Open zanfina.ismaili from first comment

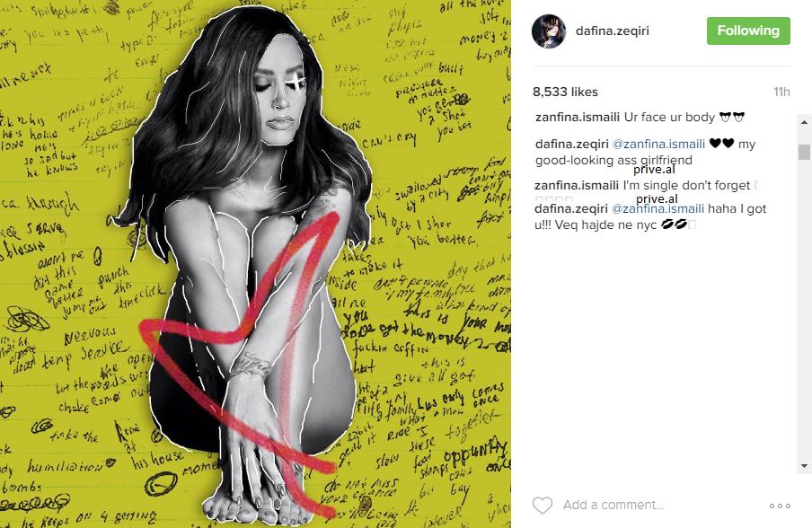[578, 117]
